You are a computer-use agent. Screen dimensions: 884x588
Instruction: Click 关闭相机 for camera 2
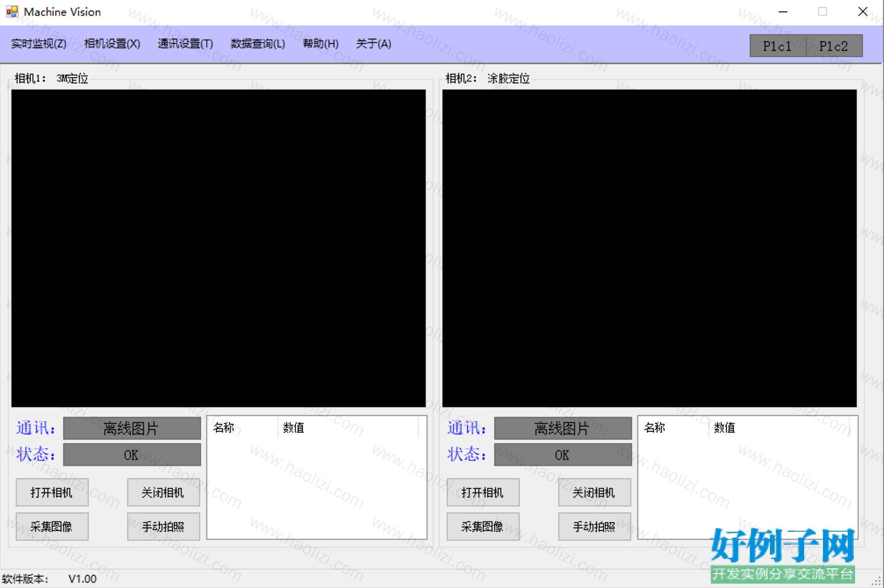tap(594, 492)
